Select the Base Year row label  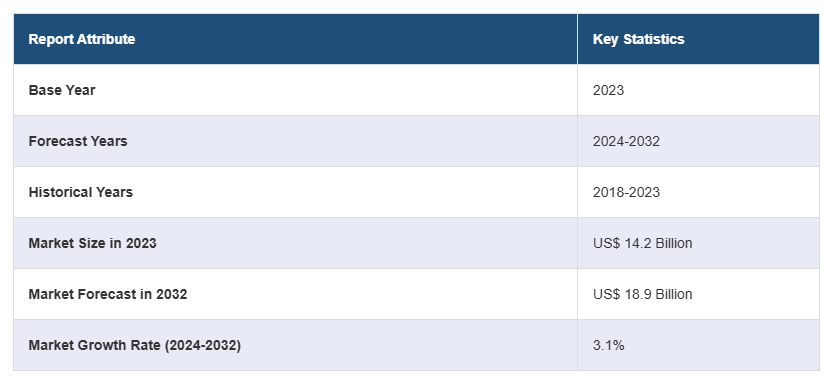[x=62, y=90]
